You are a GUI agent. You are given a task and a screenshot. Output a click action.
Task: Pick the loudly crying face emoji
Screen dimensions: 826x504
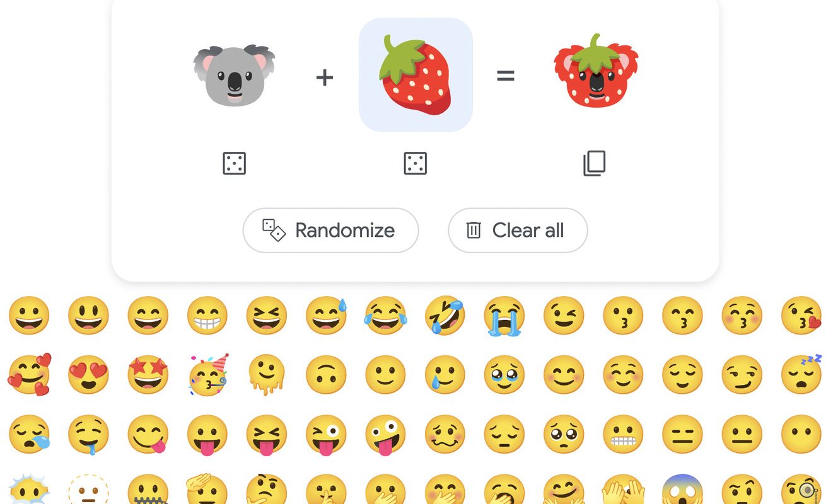pos(504,316)
